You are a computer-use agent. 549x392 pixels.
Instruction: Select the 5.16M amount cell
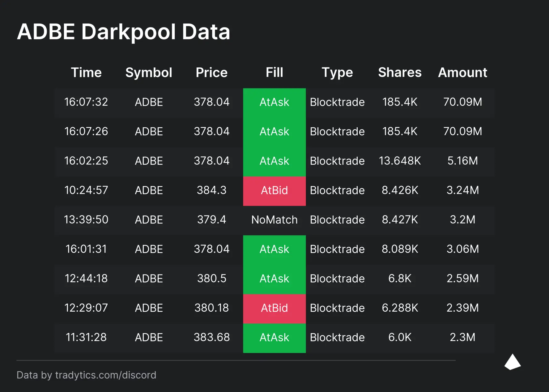(x=462, y=161)
